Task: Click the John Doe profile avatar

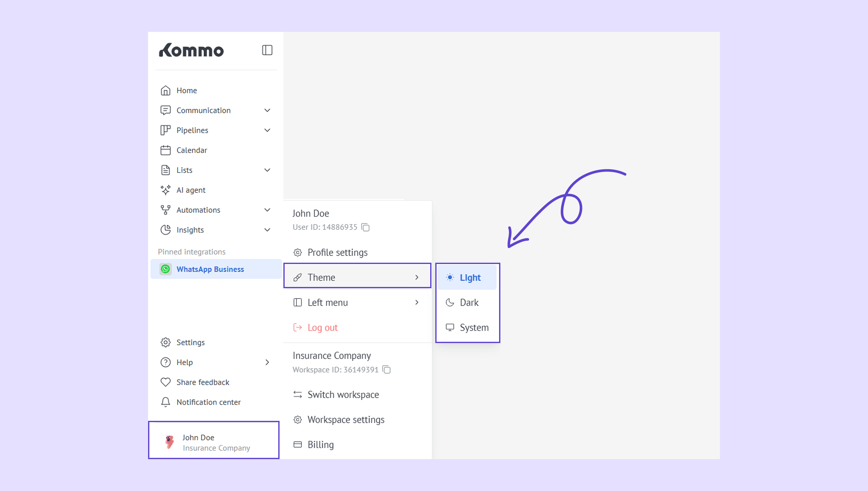Action: click(x=169, y=442)
